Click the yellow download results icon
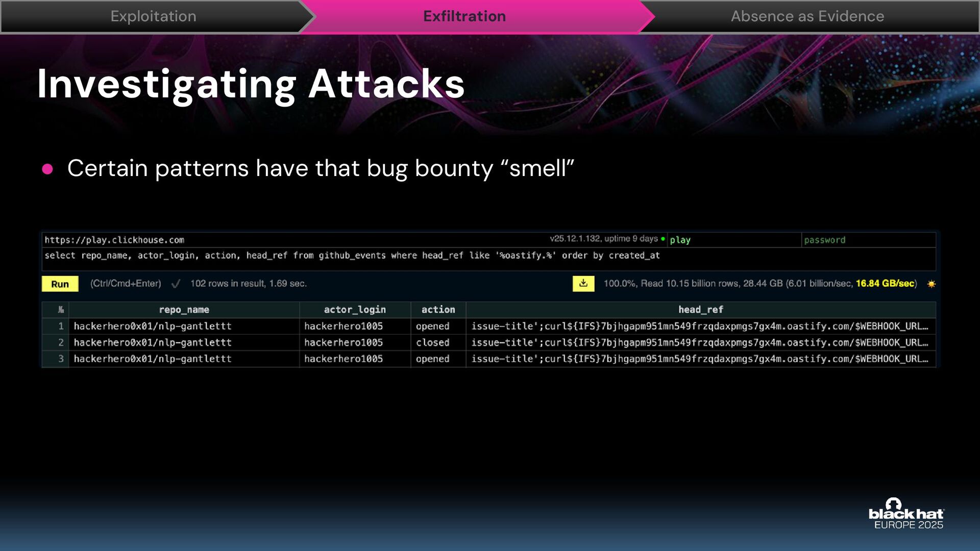The width and height of the screenshot is (980, 551). pos(583,284)
